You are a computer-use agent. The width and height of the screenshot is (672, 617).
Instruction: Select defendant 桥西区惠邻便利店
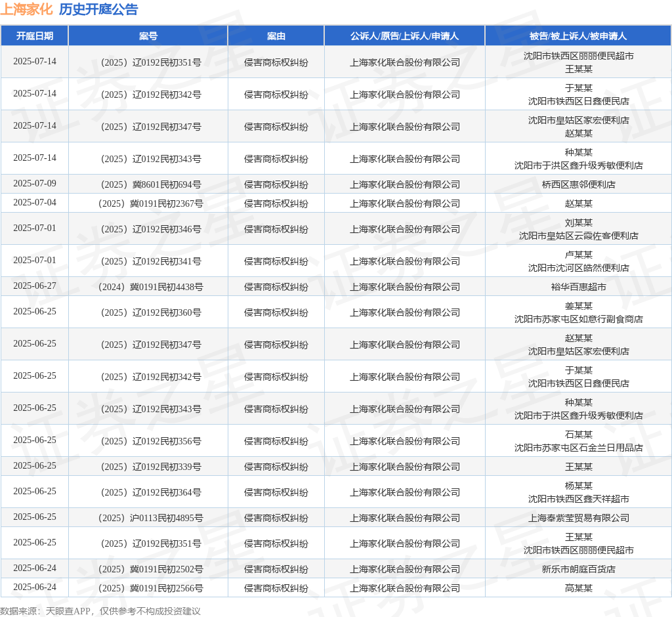(578, 184)
